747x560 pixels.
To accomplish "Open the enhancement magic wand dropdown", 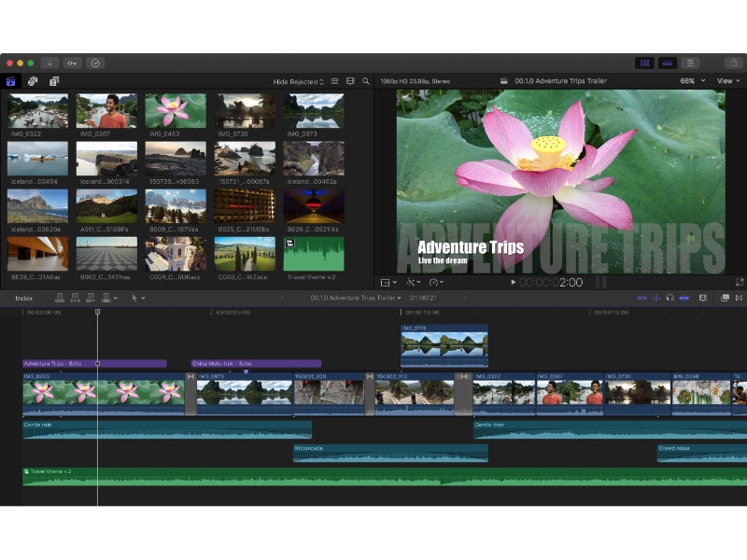I will click(x=413, y=283).
